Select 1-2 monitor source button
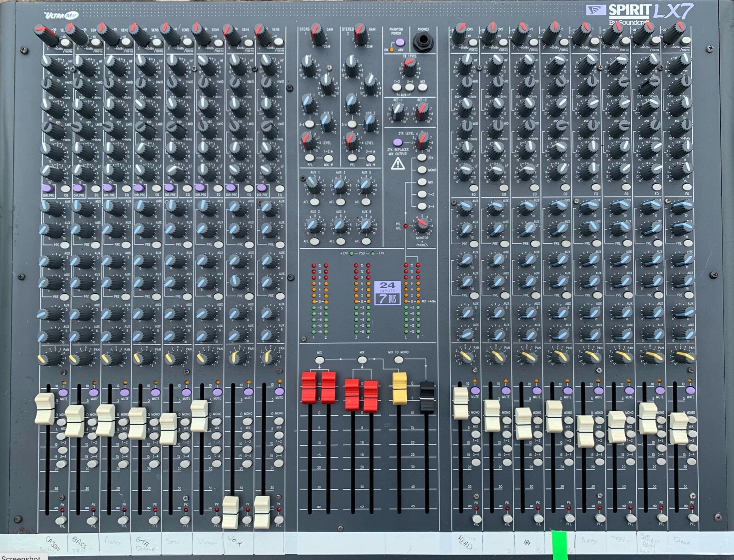Viewport: 734px width, 560px height. click(422, 195)
